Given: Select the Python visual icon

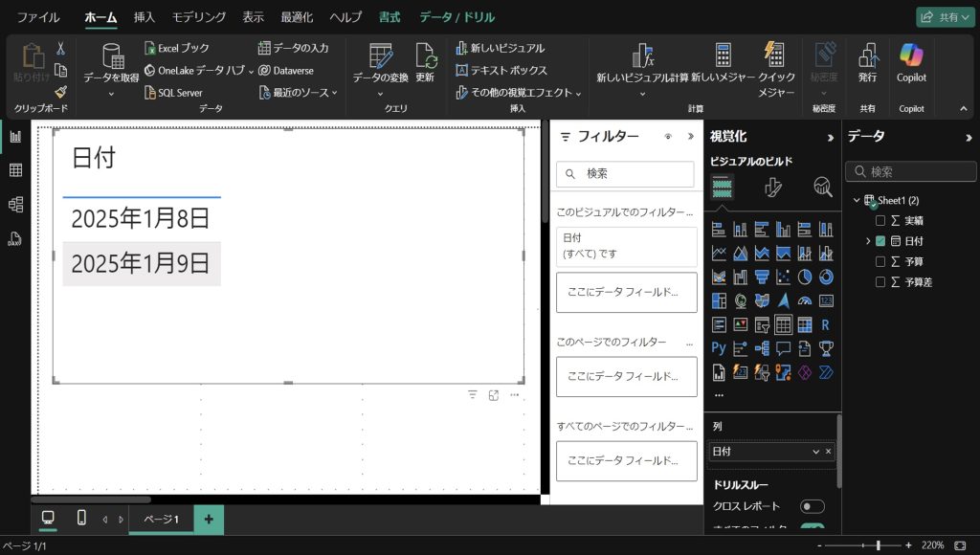Looking at the screenshot, I should [x=719, y=348].
